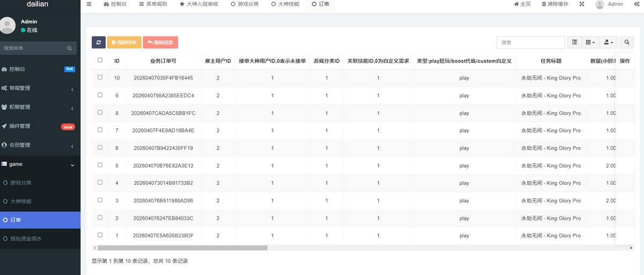This screenshot has height=275, width=644.
Task: Open 游戏分类 under game in sidebar
Action: pos(40,183)
